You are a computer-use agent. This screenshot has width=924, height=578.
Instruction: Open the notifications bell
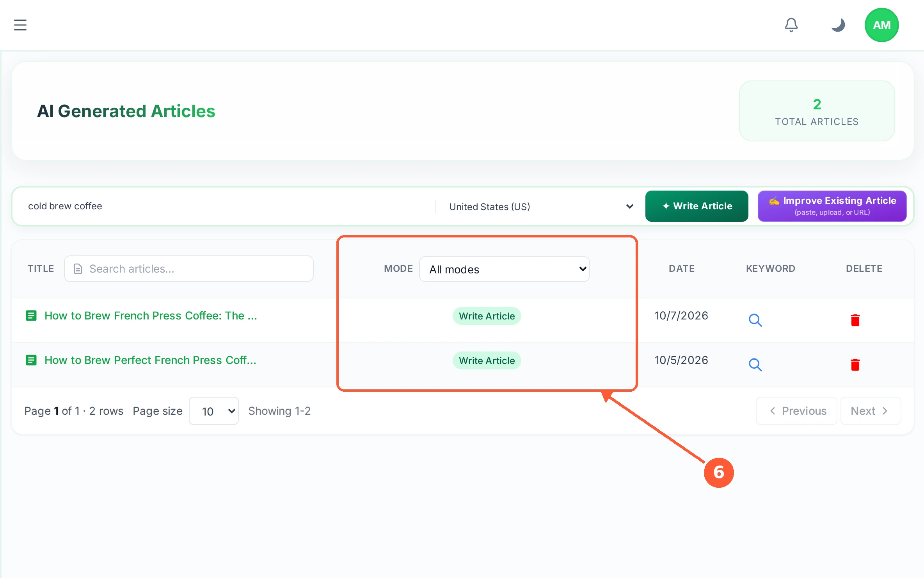click(x=791, y=25)
